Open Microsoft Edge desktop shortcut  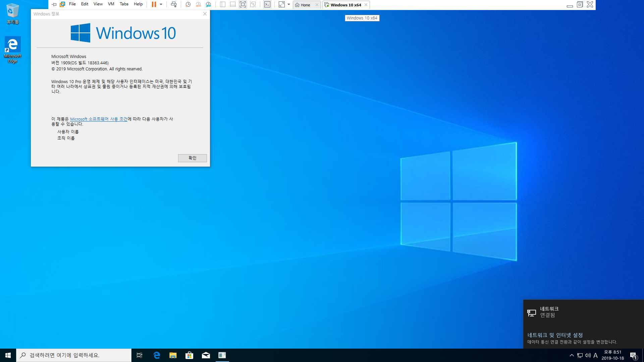pos(13,50)
